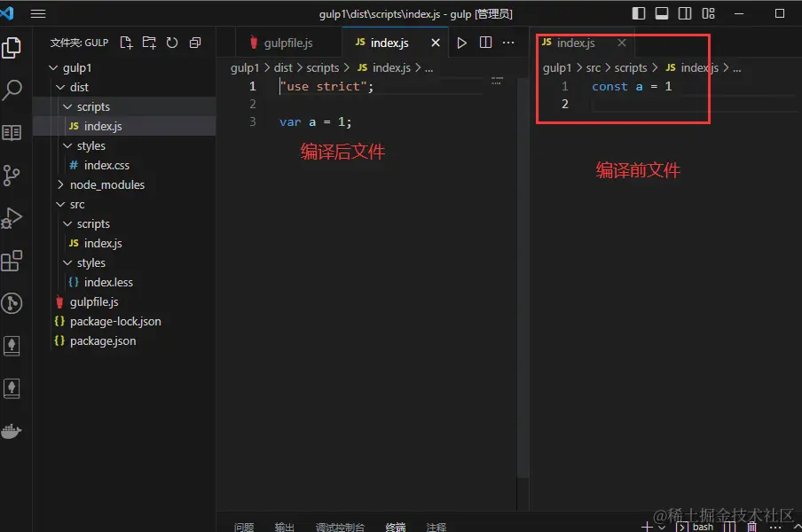Open package.json in file tree

tap(124, 340)
